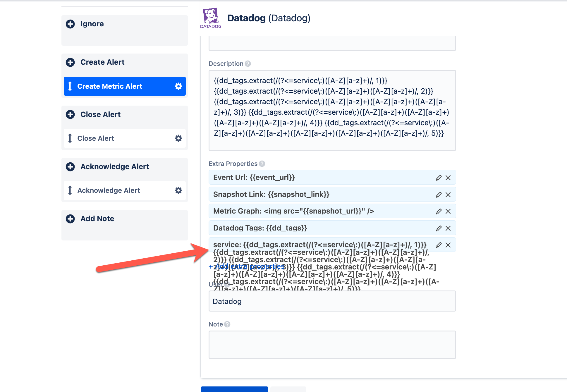The image size is (567, 392).
Task: Remove the Datadog Tags extra property
Action: (448, 228)
